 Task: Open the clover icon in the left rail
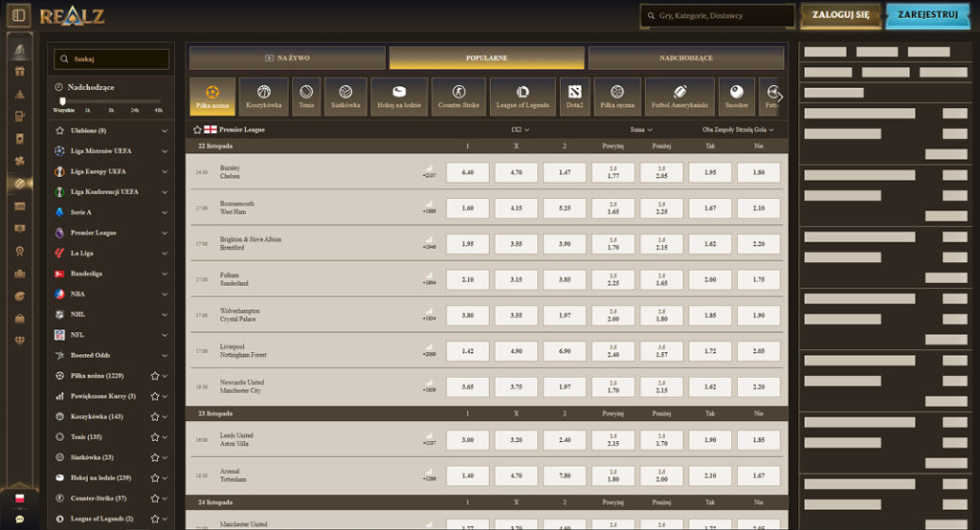point(20,162)
